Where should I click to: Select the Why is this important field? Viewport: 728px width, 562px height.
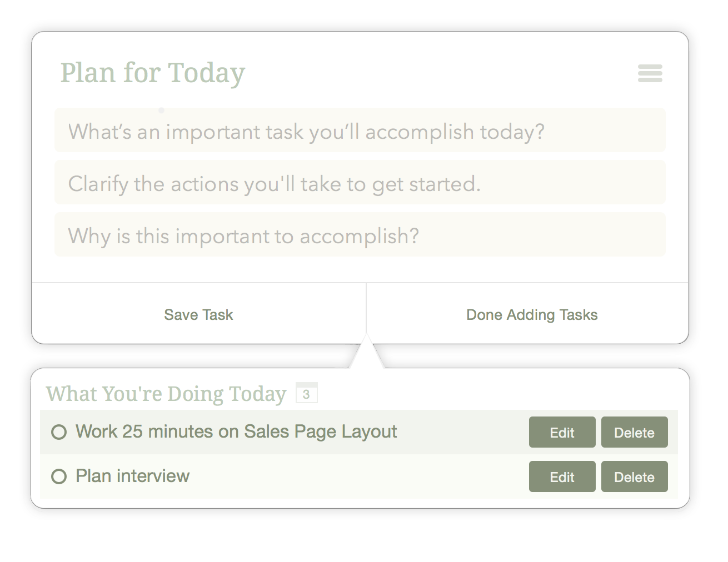click(x=360, y=236)
